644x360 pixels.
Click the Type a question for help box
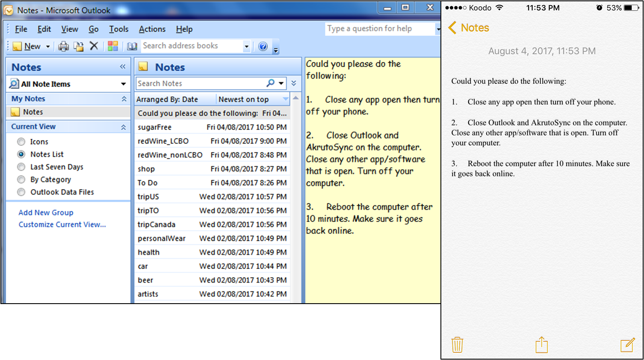[x=380, y=29]
